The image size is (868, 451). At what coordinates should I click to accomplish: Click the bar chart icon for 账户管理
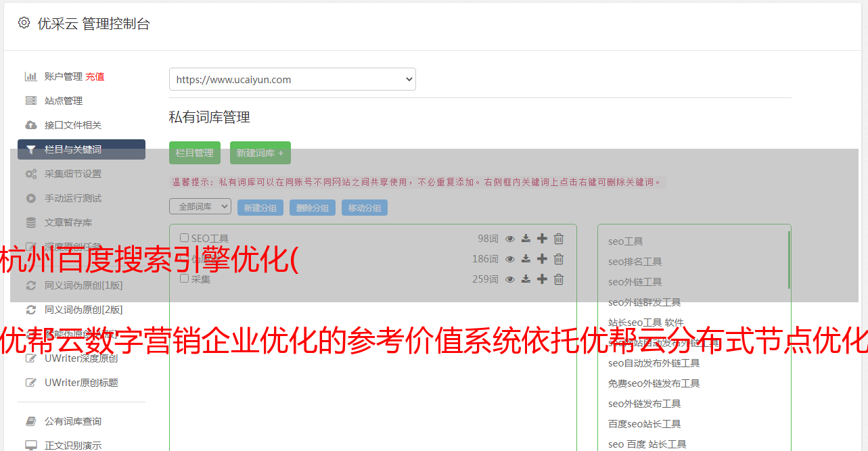tap(31, 76)
